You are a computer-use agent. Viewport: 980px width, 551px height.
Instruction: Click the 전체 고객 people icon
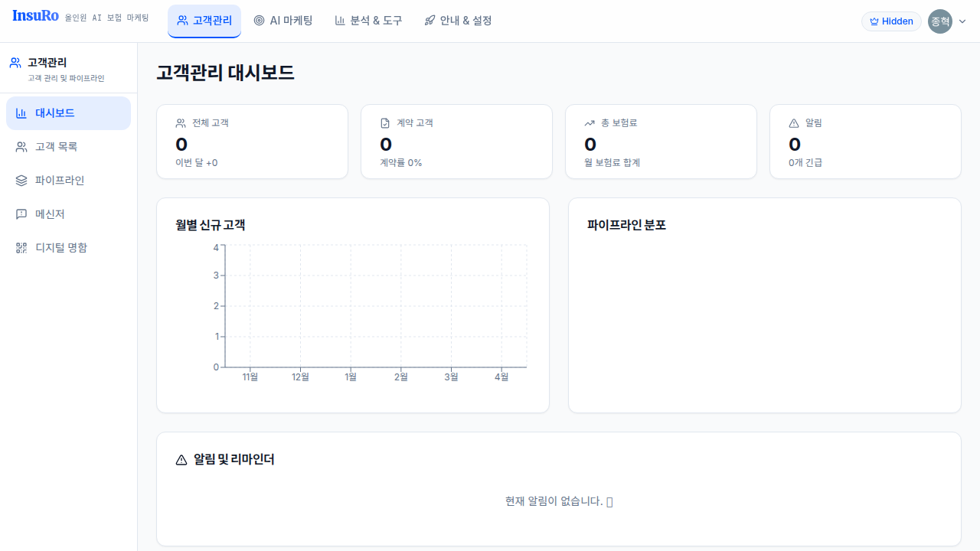[181, 123]
